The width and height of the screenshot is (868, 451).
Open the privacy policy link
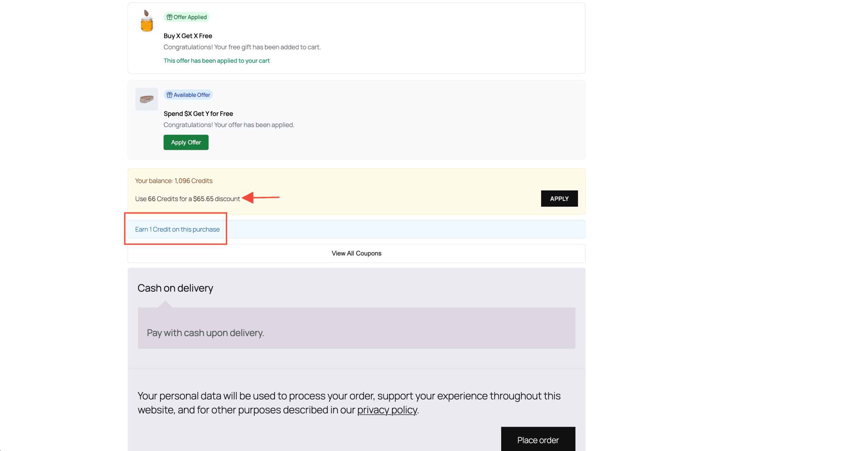[x=387, y=410]
